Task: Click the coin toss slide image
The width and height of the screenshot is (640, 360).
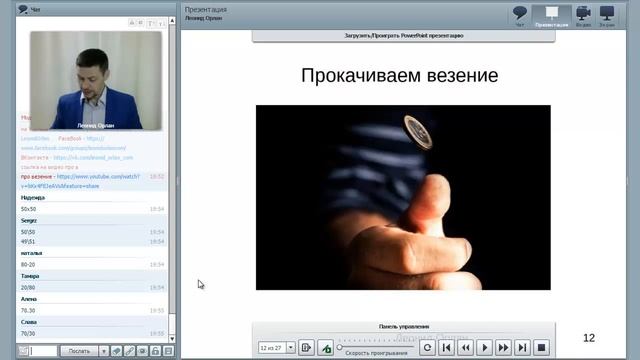Action: pos(403,198)
